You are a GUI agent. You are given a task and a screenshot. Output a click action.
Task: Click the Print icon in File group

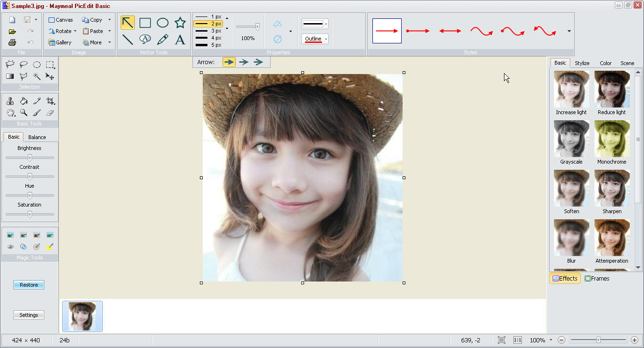click(x=12, y=42)
